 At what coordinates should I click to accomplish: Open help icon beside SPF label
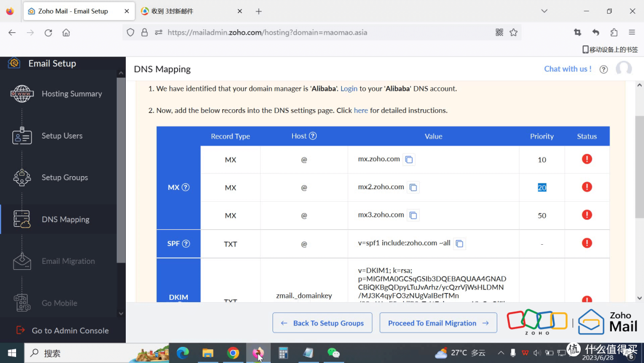click(x=186, y=244)
